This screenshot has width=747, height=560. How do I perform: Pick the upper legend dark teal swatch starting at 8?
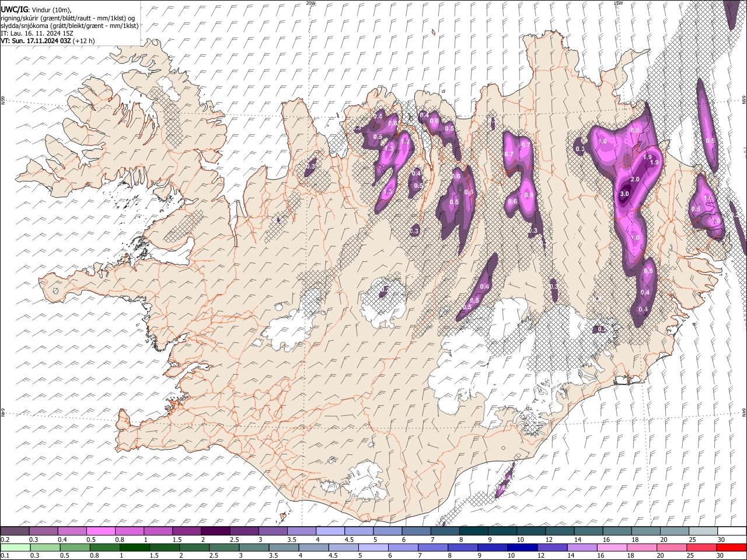[x=473, y=531]
